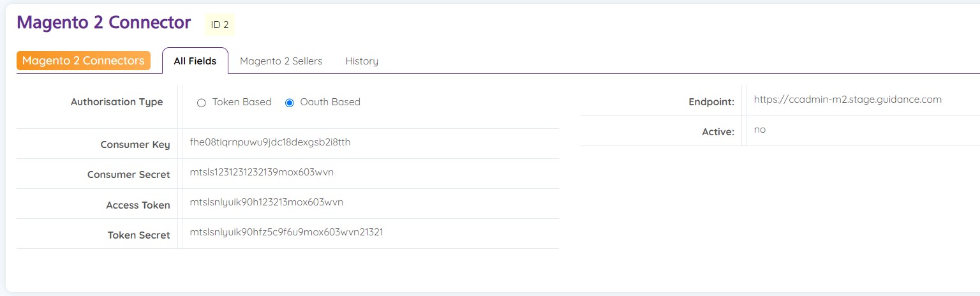
Task: Click the Consumer Key label
Action: tap(135, 145)
